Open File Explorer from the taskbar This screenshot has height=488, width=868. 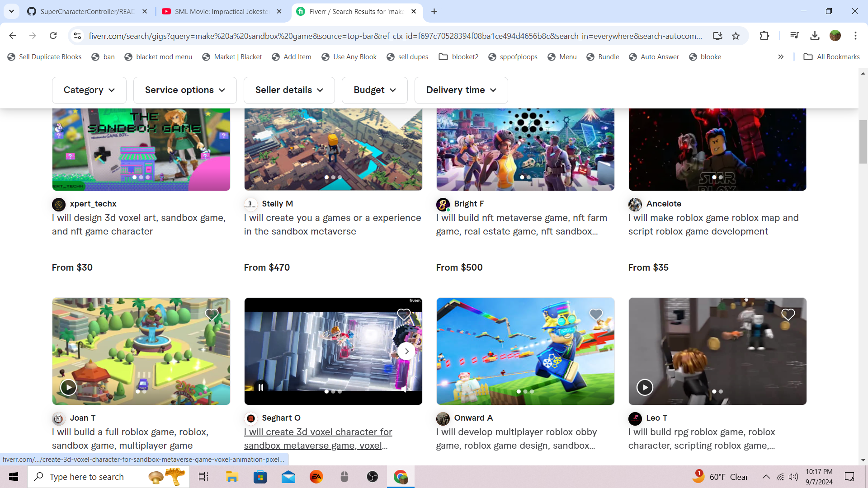click(232, 477)
